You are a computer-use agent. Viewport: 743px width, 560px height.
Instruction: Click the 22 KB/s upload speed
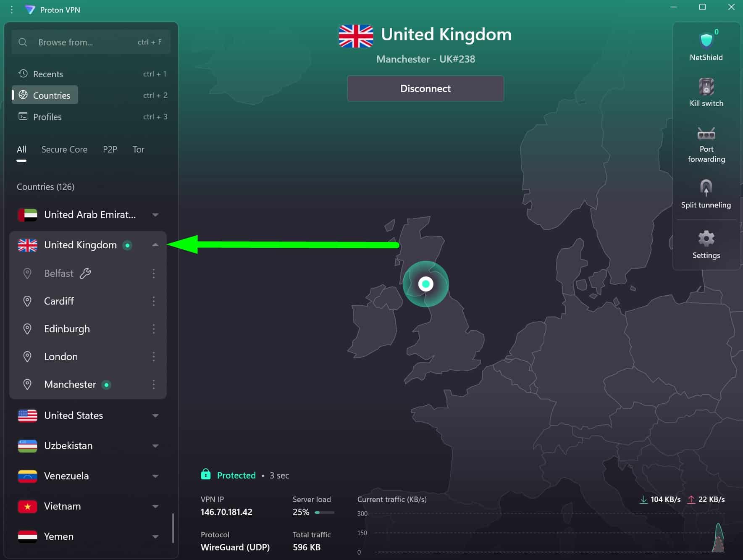[711, 500]
